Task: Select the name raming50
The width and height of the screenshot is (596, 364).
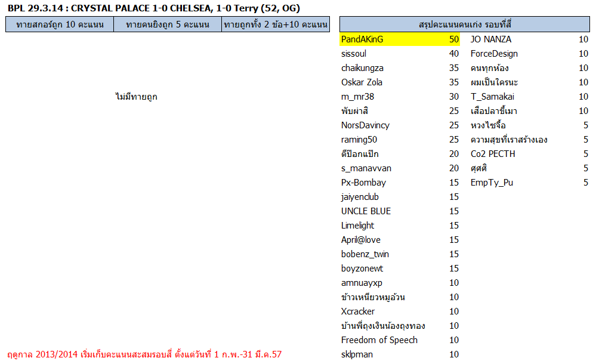Action: pos(359,140)
